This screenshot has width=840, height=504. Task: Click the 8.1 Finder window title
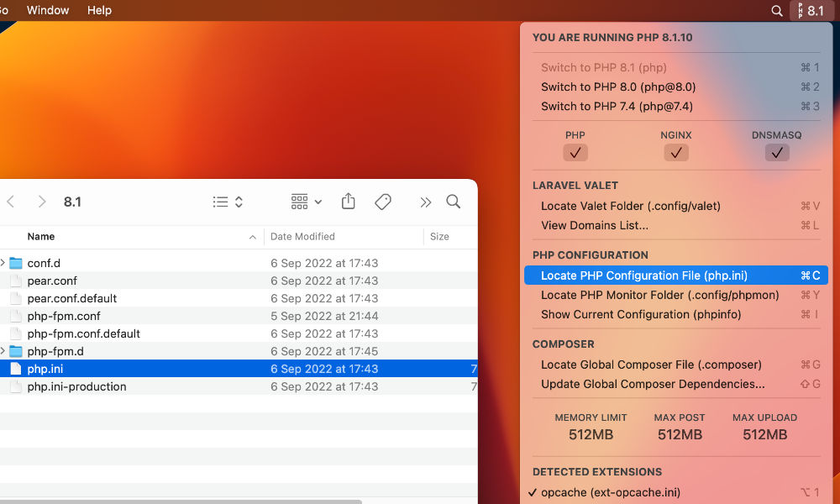72,202
